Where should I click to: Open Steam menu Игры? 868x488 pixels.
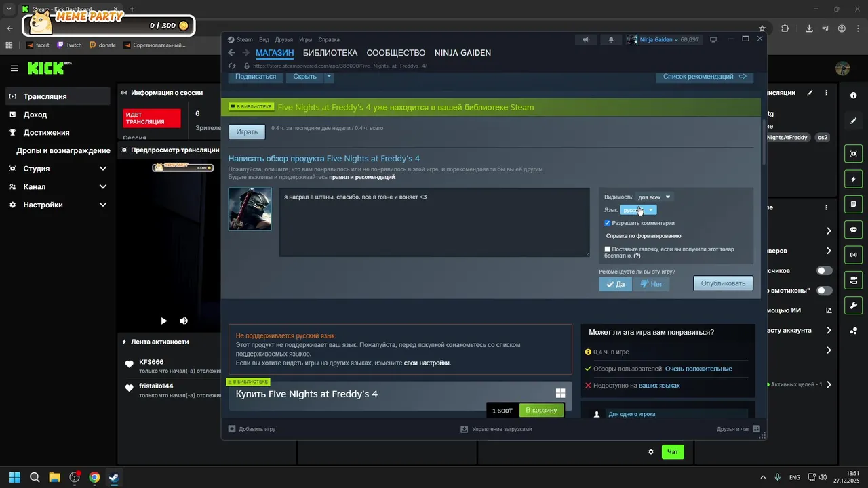click(x=306, y=39)
